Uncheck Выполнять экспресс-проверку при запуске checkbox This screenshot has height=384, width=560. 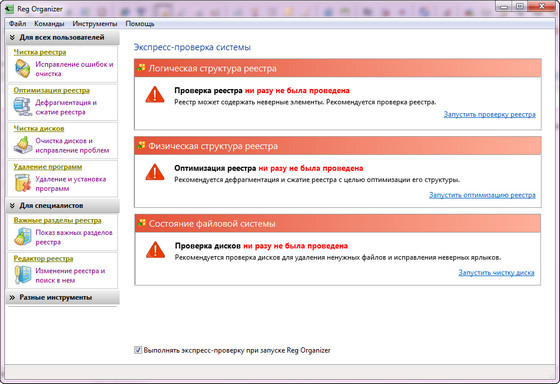click(138, 350)
